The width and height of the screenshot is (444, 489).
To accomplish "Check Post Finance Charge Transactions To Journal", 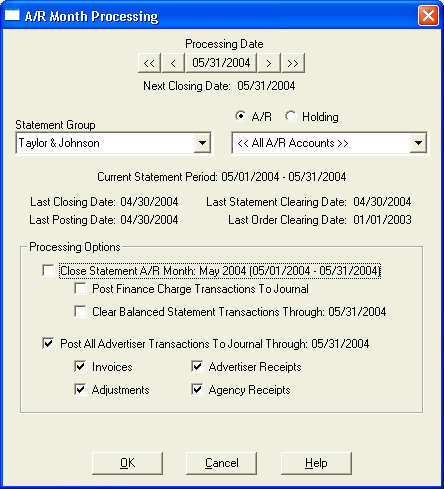I will [80, 289].
